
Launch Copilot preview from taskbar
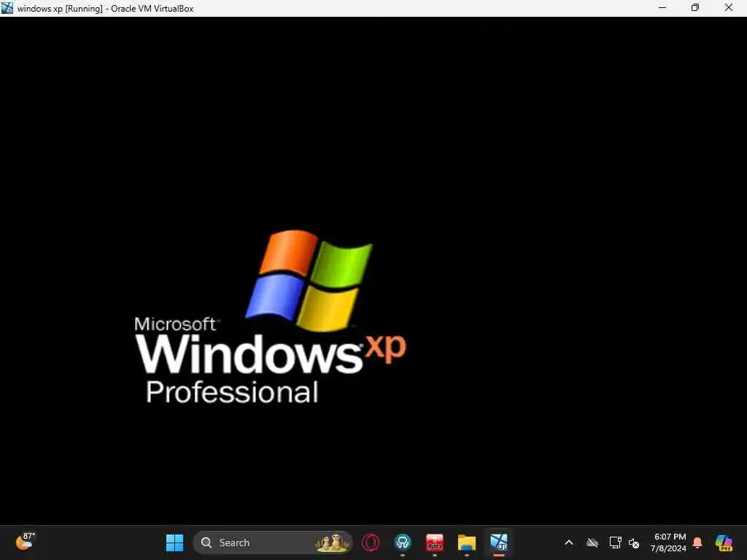point(724,542)
